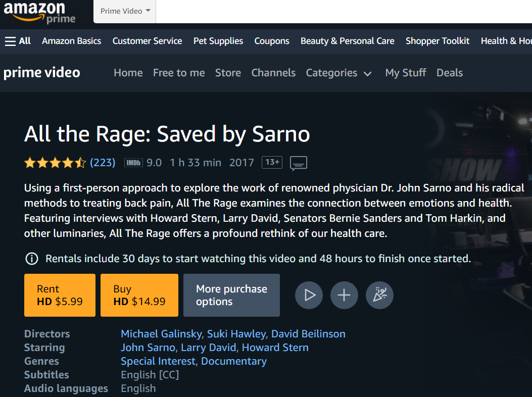Viewport: 532px width, 397px height.
Task: Buy HD for $14.99
Action: click(x=139, y=295)
